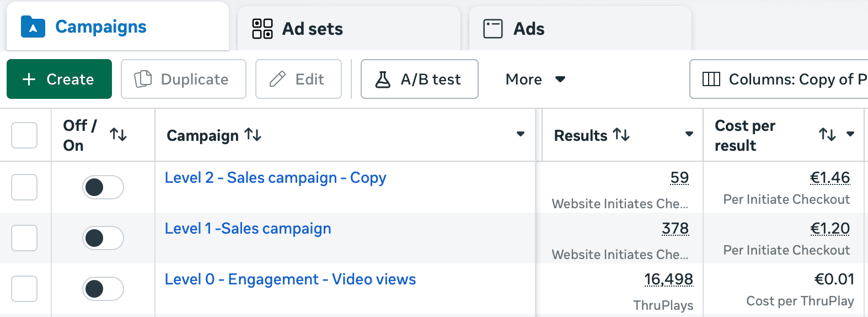This screenshot has height=317, width=868.
Task: Click the green Create button
Action: tap(59, 79)
